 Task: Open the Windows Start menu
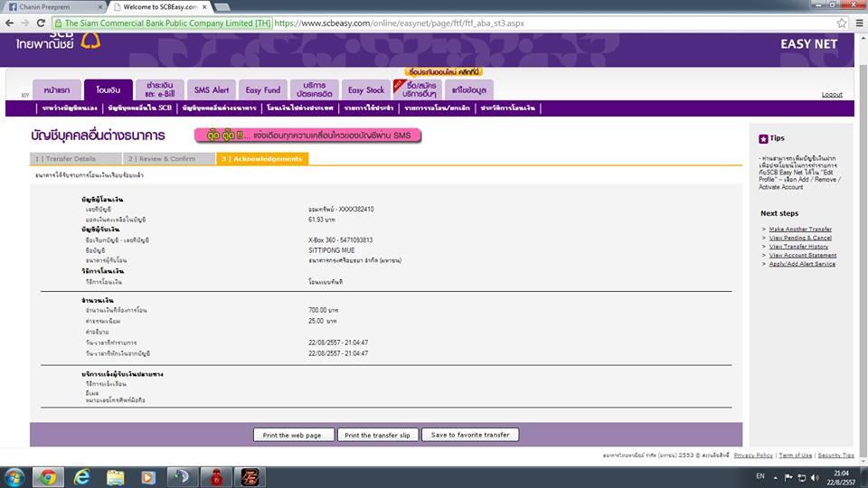(14, 477)
